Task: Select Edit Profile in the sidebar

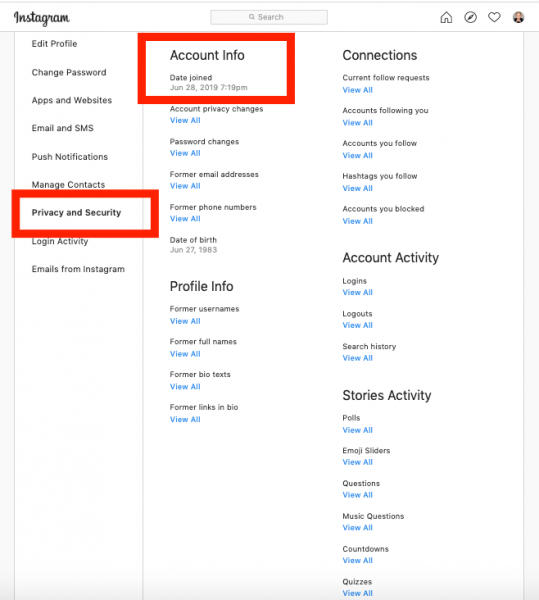Action: pyautogui.click(x=54, y=44)
